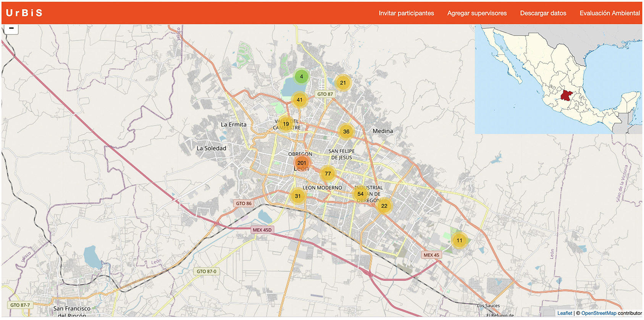Click the orange cluster marker labeled 201
The image size is (644, 320).
[x=302, y=163]
